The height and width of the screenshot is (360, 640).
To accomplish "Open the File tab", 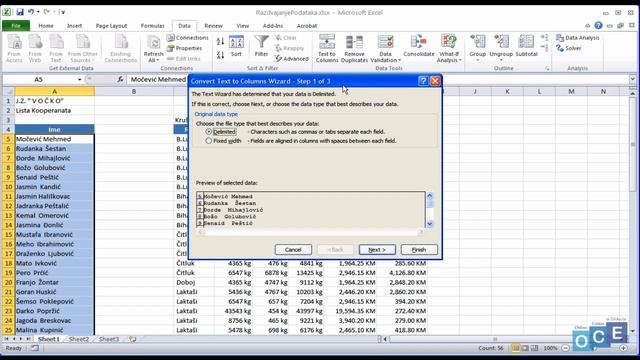I will pos(16,26).
